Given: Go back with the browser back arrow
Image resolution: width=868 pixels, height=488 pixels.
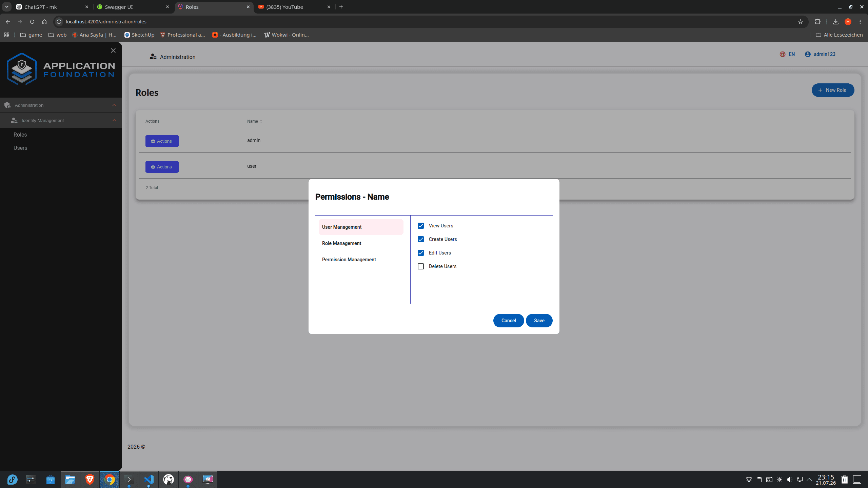Looking at the screenshot, I should tap(8, 21).
